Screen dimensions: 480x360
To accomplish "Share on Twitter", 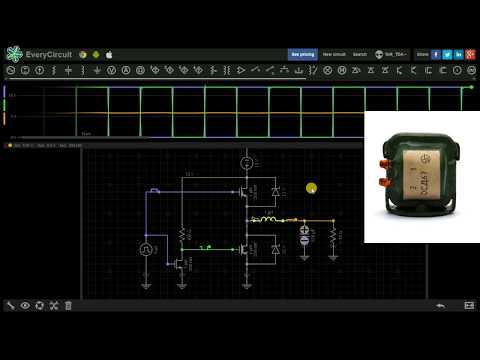I will 447,54.
